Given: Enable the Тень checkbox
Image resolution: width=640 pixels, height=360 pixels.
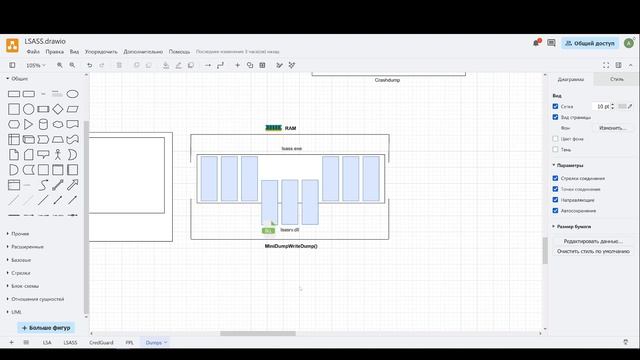Looking at the screenshot, I should click(x=555, y=149).
